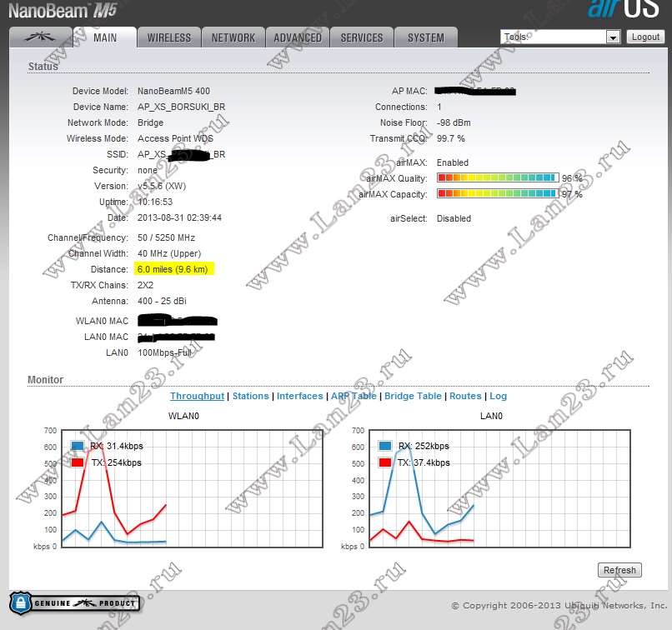Screen dimensions: 672x630
Task: Click the TX/RX Chains value 2X2
Action: tap(145, 285)
